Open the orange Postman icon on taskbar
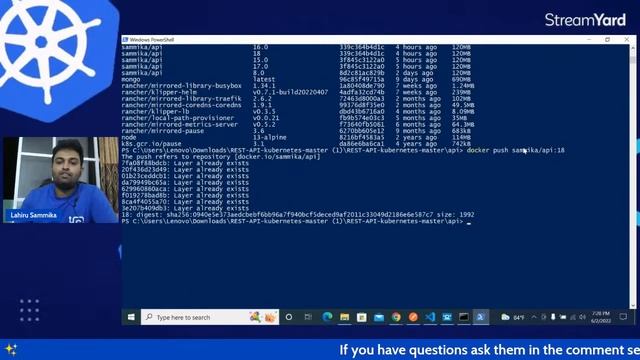Screen dimensions: 640x360 pos(413,317)
